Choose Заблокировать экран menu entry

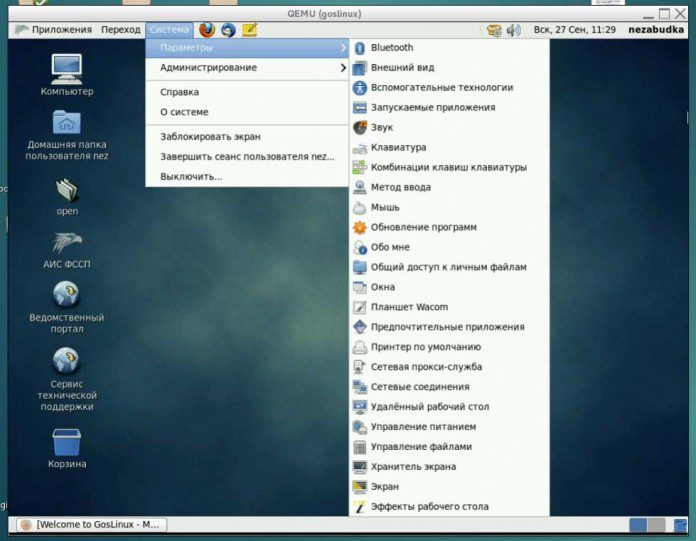247,137
